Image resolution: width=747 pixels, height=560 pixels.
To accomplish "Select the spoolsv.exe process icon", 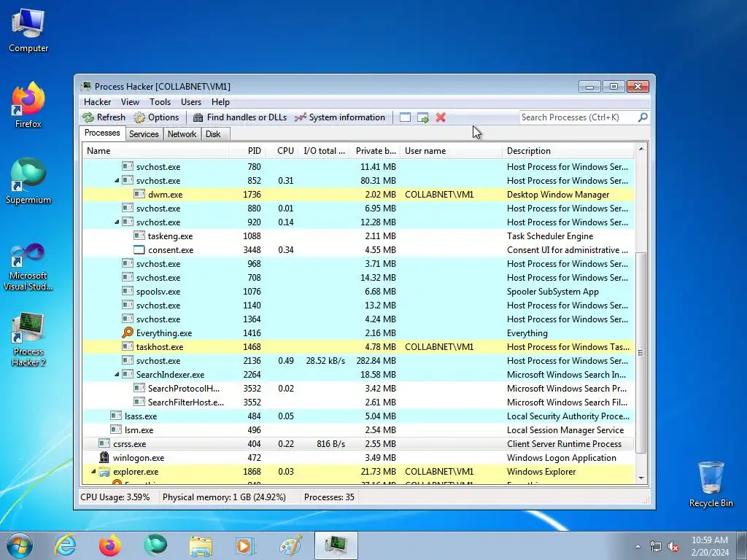I will click(x=128, y=292).
